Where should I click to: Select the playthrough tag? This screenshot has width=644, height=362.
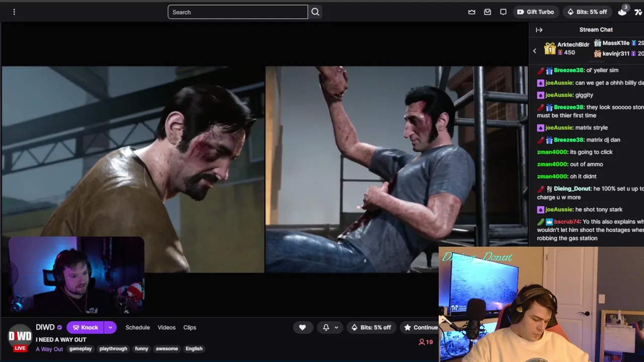point(113,349)
